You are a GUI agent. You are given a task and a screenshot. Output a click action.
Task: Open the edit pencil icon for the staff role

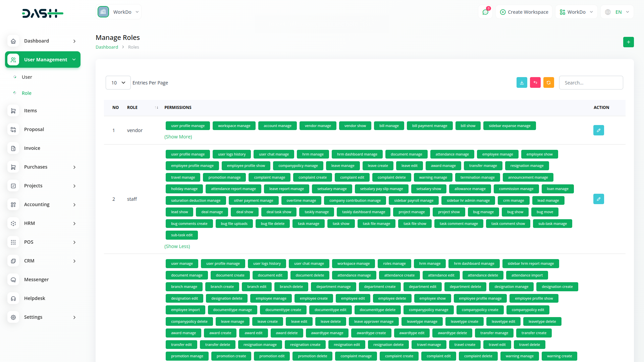click(598, 199)
